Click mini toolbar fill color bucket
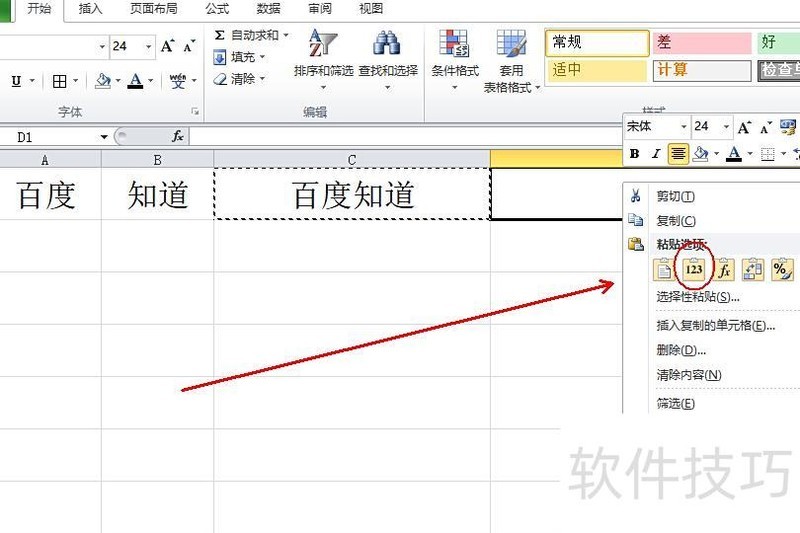 (x=702, y=153)
